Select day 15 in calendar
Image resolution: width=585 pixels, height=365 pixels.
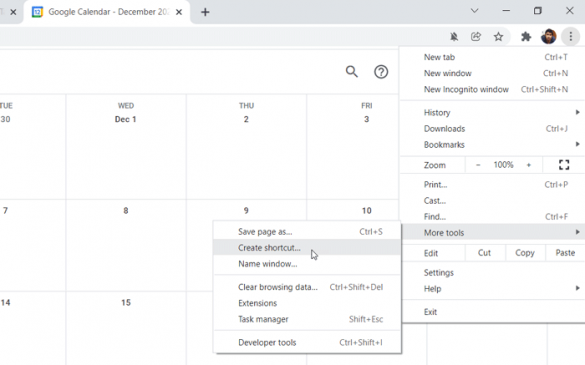click(x=126, y=302)
